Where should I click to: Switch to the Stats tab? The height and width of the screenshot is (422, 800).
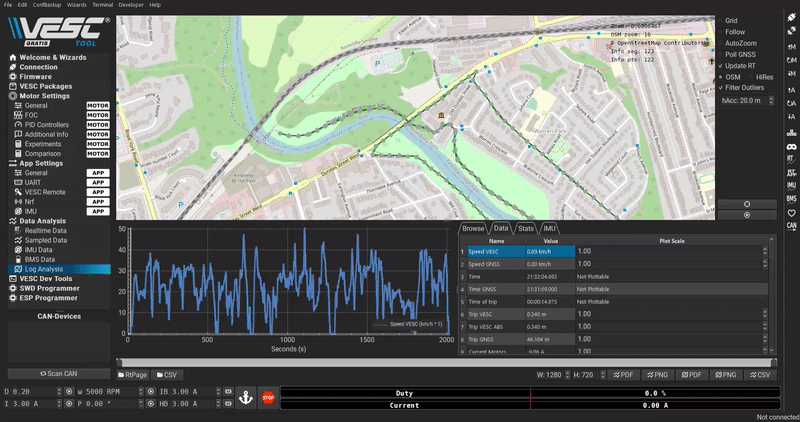pos(526,229)
